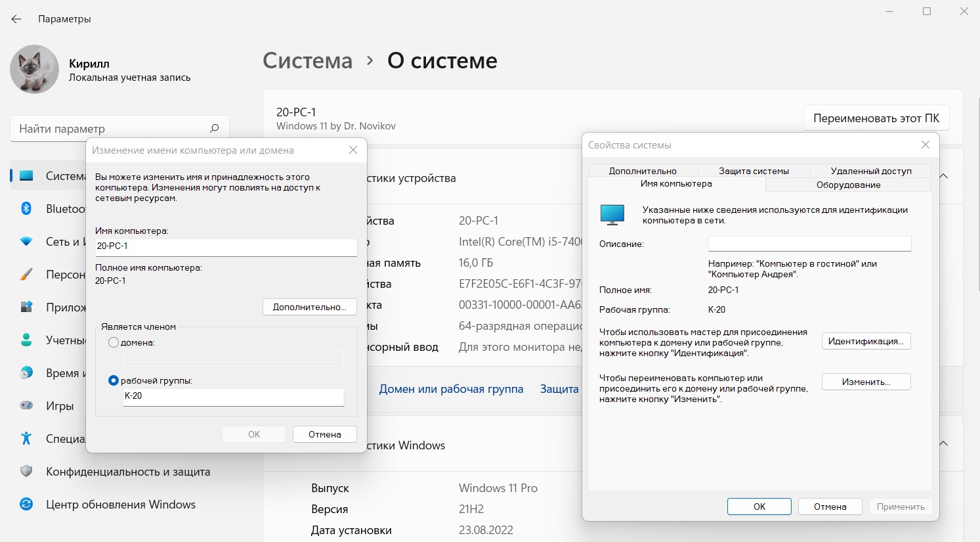Switch to Дополнительно tab in Свойства системы

[643, 171]
